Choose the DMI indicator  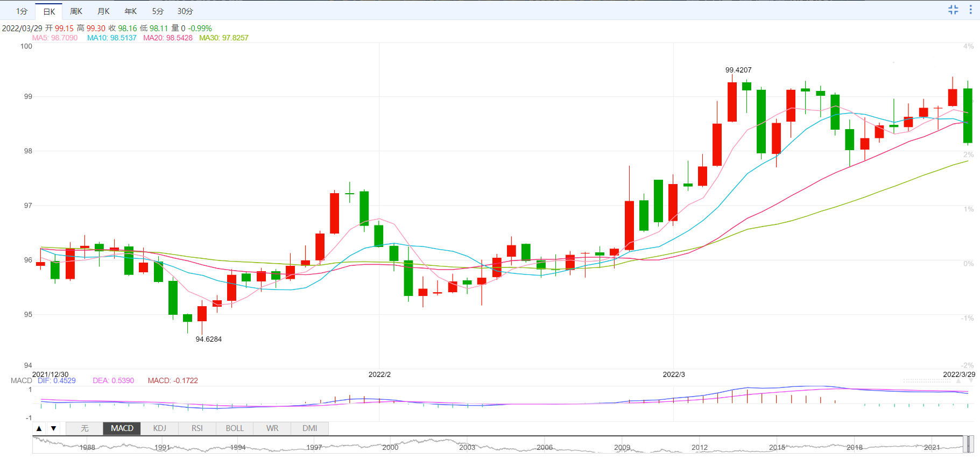309,428
